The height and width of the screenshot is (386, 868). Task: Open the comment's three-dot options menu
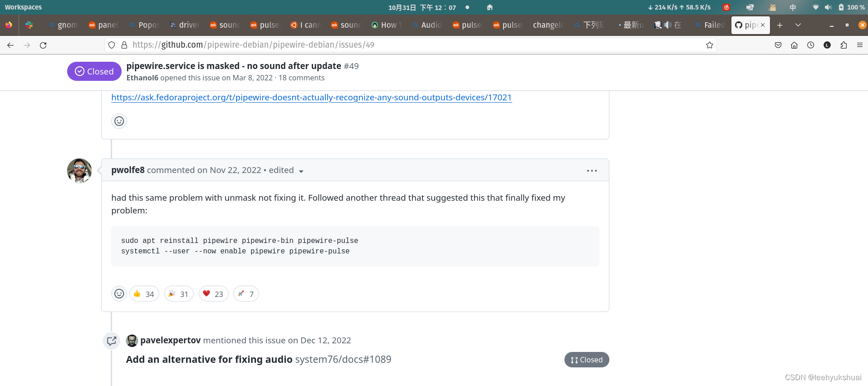[x=592, y=171]
